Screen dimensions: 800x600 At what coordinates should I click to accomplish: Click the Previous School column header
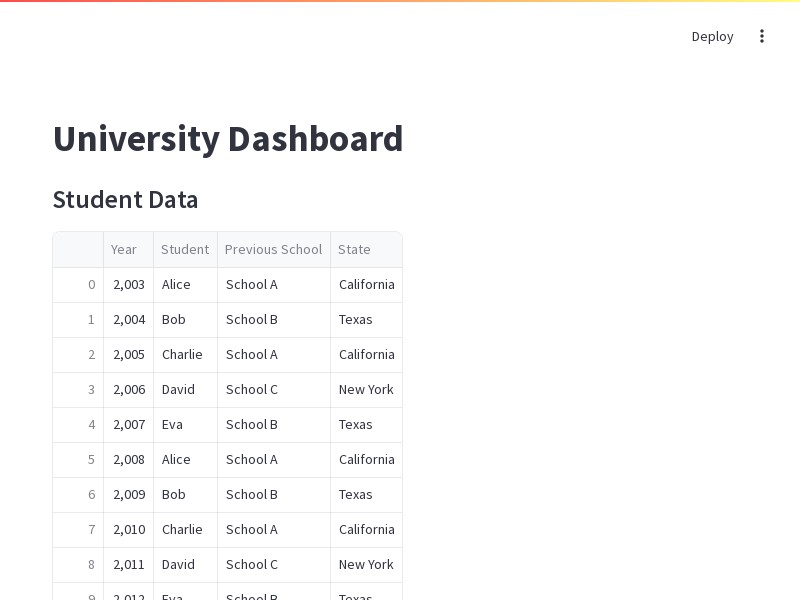coord(274,249)
